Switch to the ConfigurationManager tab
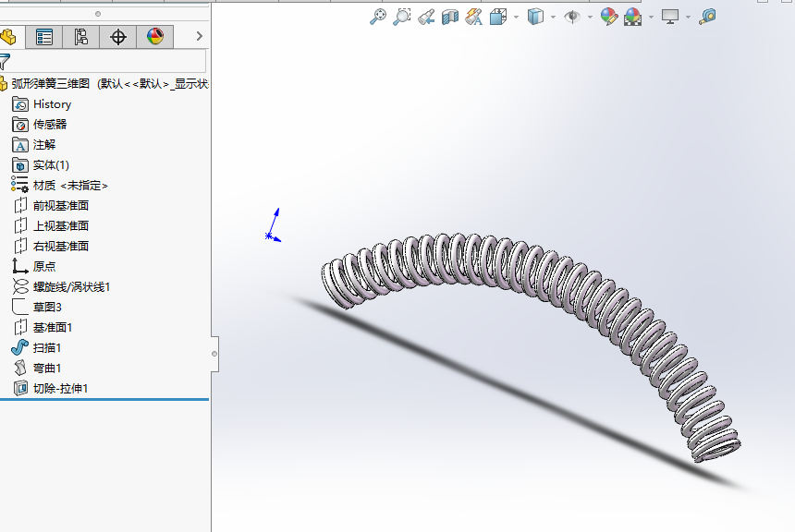Image resolution: width=795 pixels, height=532 pixels. coord(81,36)
